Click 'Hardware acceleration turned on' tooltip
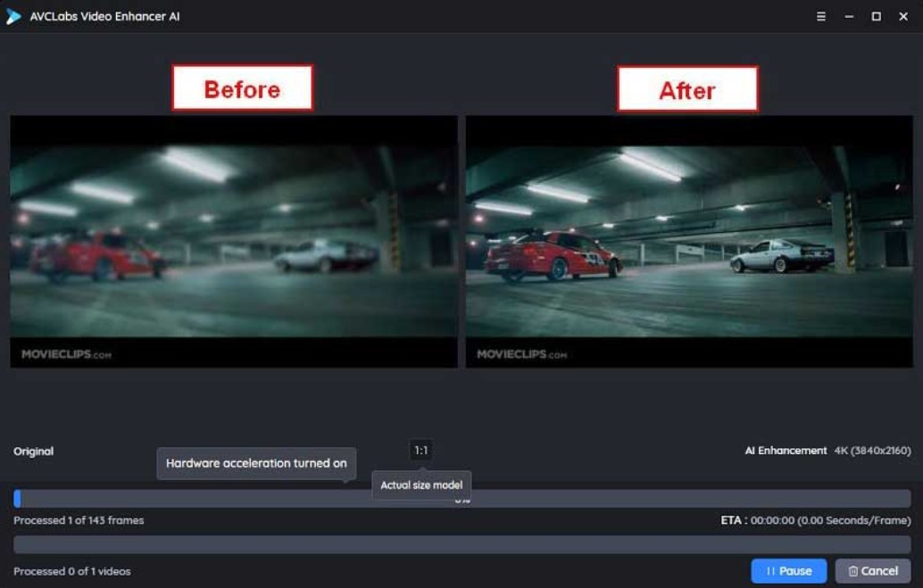 tap(257, 463)
